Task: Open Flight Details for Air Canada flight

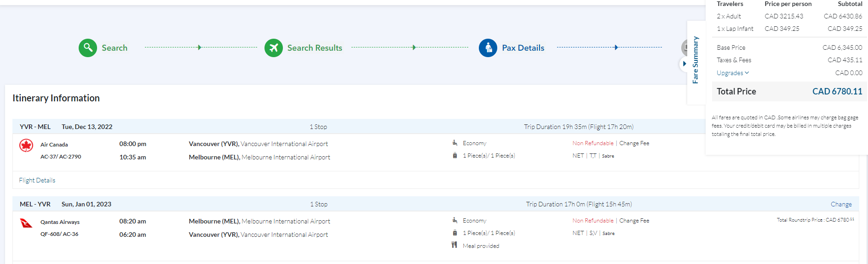Action: point(37,180)
